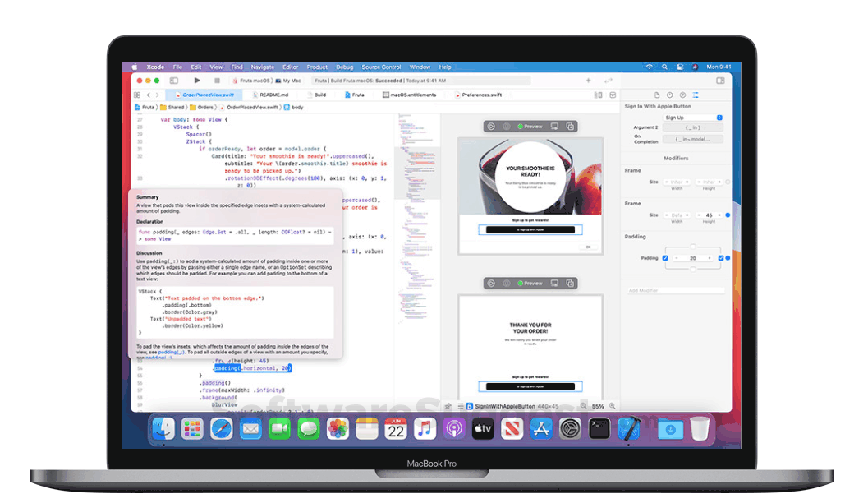Switch to the Fruta project tab
This screenshot has width=868, height=494.
(x=354, y=95)
